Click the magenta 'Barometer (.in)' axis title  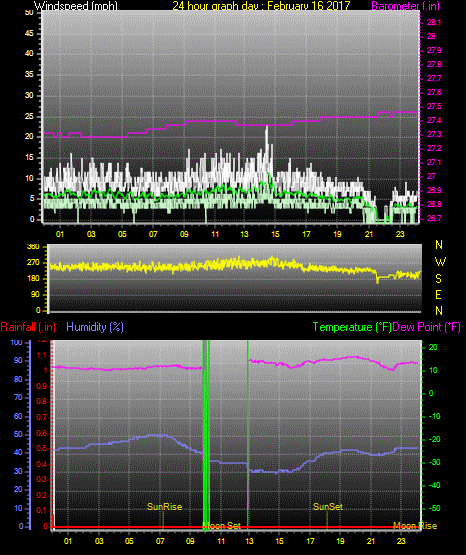click(x=405, y=5)
